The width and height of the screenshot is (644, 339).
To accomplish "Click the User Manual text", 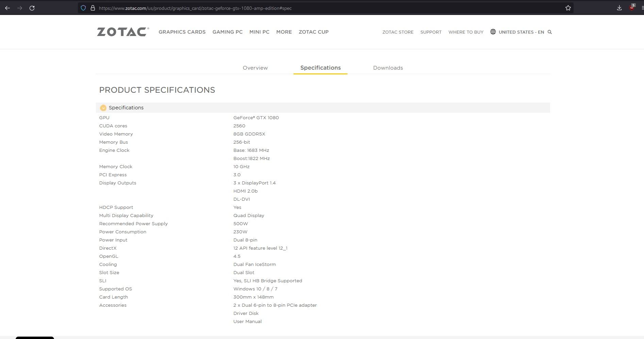I will coord(248,321).
